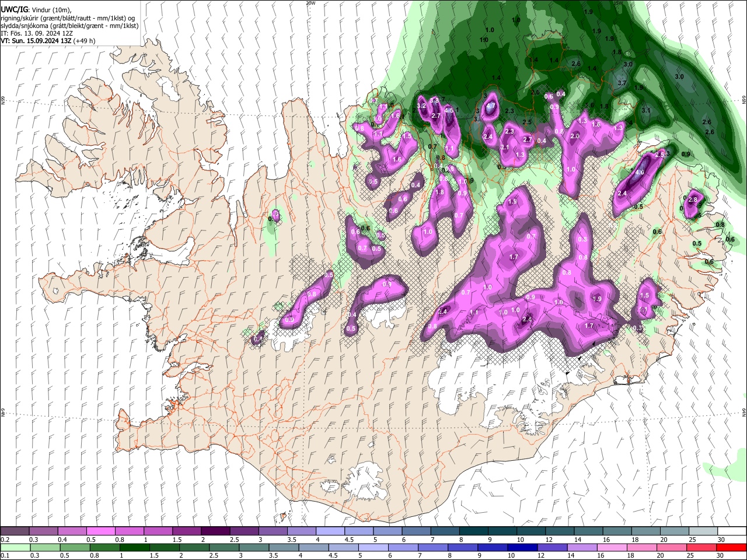Pick the bright pink 0.5 snow legend swatch
This screenshot has height=560, width=747.
[100, 531]
